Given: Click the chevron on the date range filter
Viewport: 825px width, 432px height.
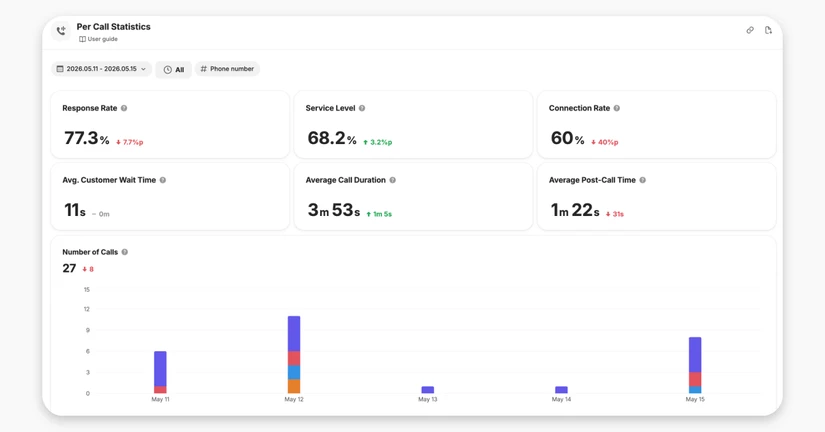Looking at the screenshot, I should click(x=143, y=69).
